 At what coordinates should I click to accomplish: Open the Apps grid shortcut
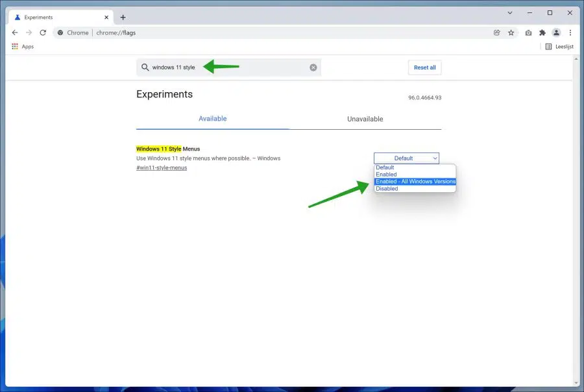tap(23, 47)
